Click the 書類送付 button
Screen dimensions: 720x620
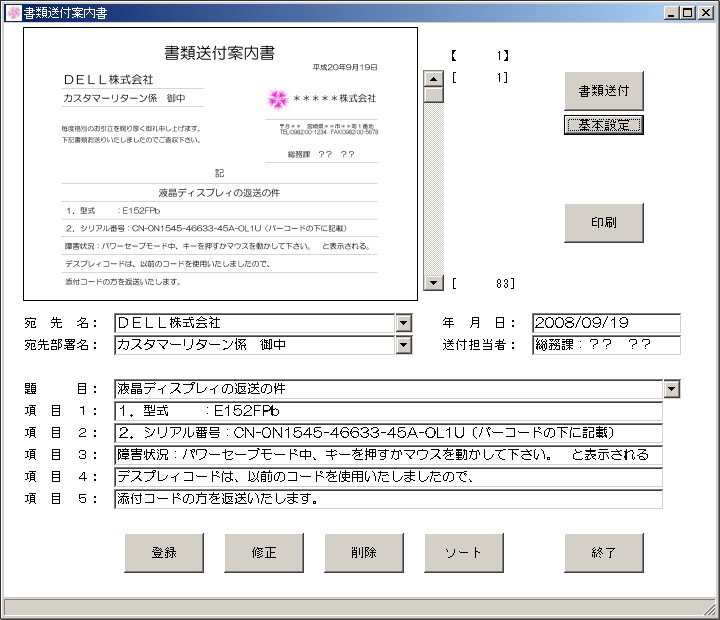point(603,91)
